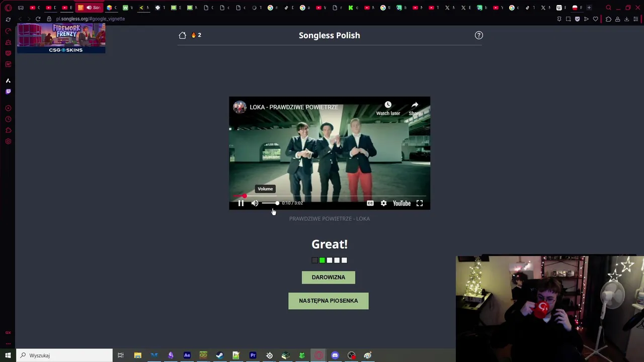Image resolution: width=644 pixels, height=362 pixels.
Task: Open YouTube player settings gear
Action: coord(383,203)
